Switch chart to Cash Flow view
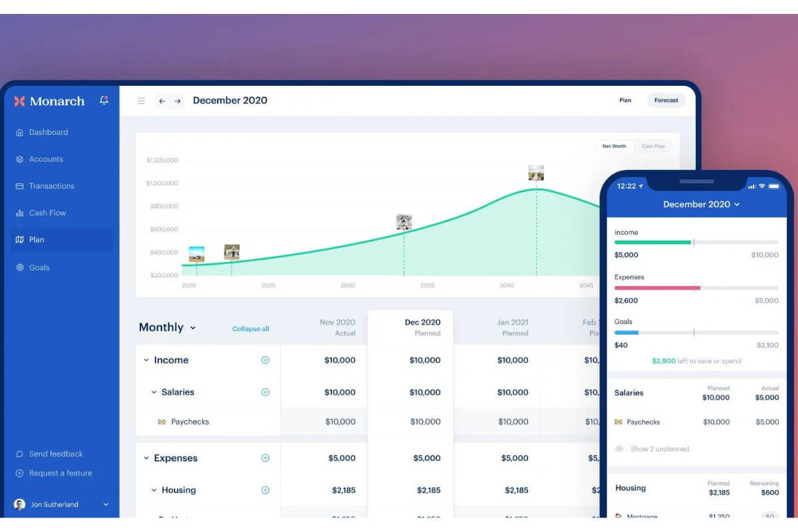 653,146
